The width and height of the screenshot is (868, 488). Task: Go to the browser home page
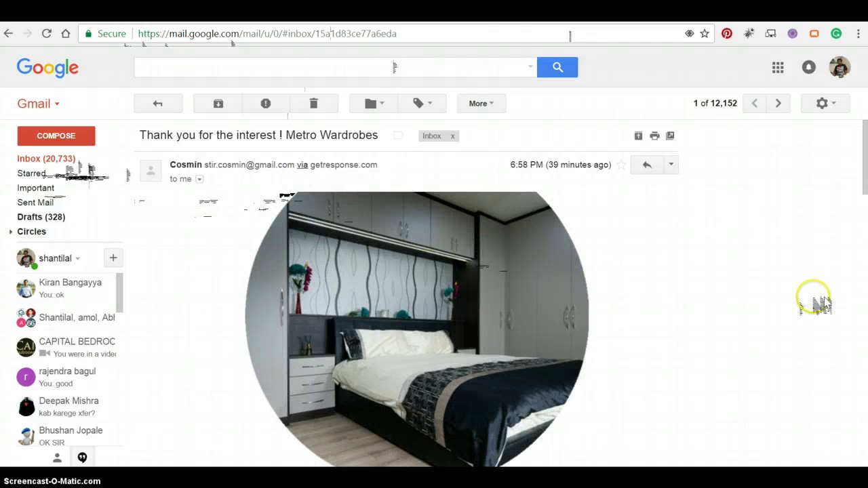click(x=66, y=33)
